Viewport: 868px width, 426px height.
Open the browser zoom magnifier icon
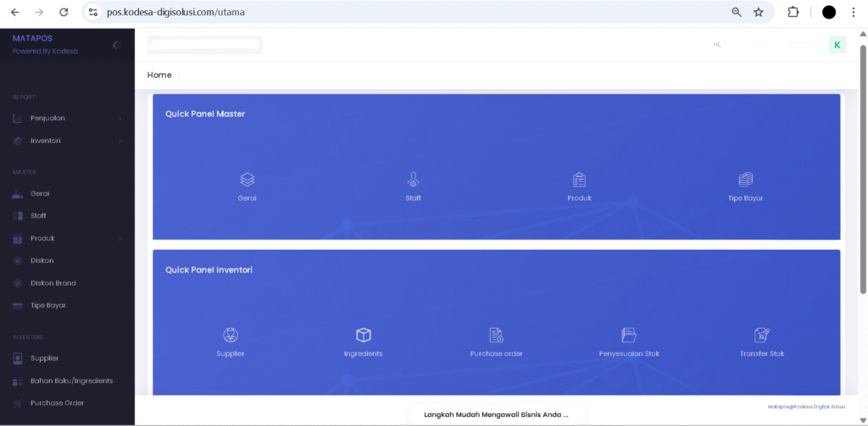coord(737,12)
